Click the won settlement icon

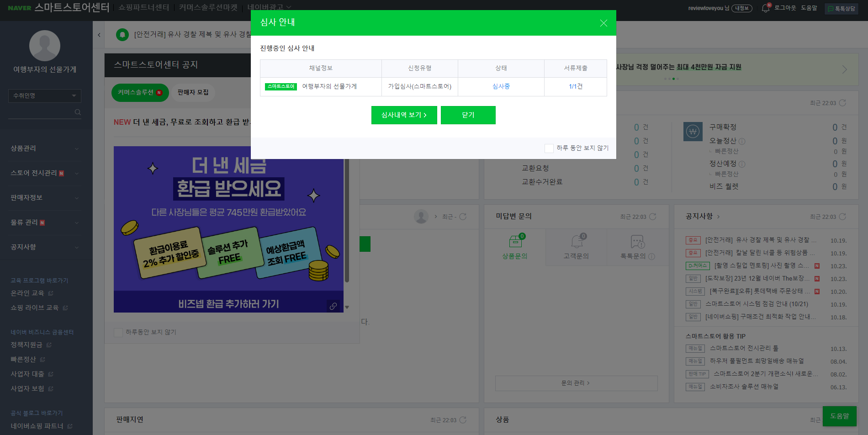[x=693, y=132]
